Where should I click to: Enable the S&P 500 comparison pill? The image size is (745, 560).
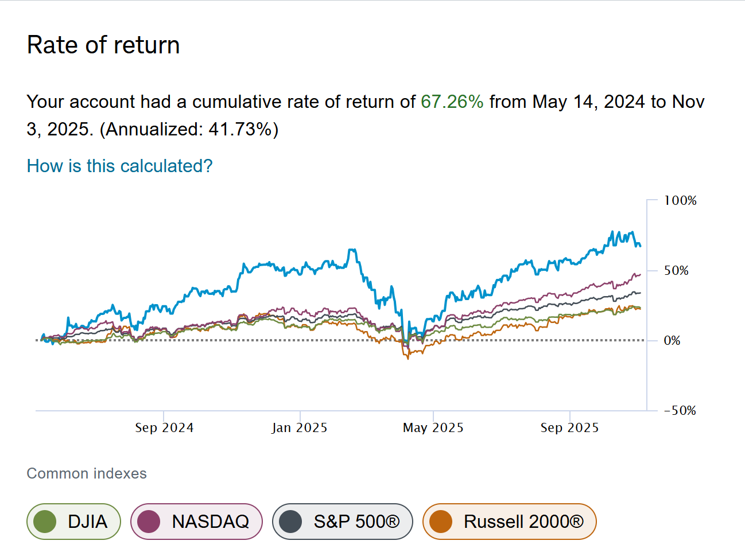coord(343,521)
